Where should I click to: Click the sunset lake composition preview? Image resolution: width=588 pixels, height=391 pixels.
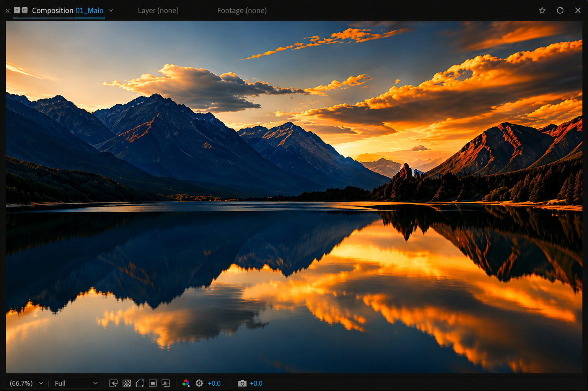tap(294, 197)
